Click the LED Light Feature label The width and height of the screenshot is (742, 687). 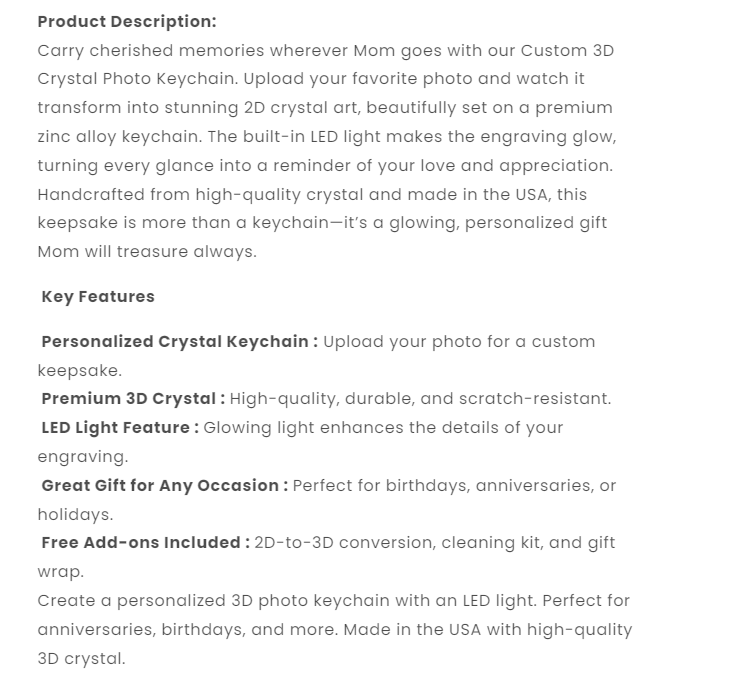tap(120, 428)
